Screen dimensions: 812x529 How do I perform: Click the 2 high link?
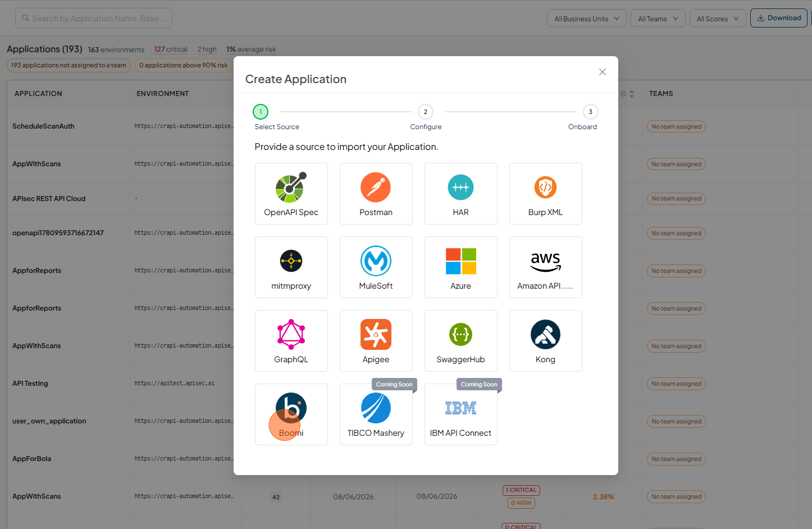coord(207,49)
